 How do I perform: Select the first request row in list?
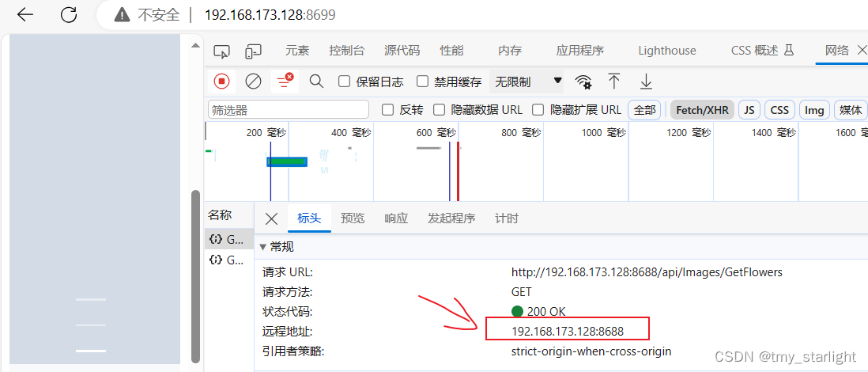pyautogui.click(x=229, y=239)
